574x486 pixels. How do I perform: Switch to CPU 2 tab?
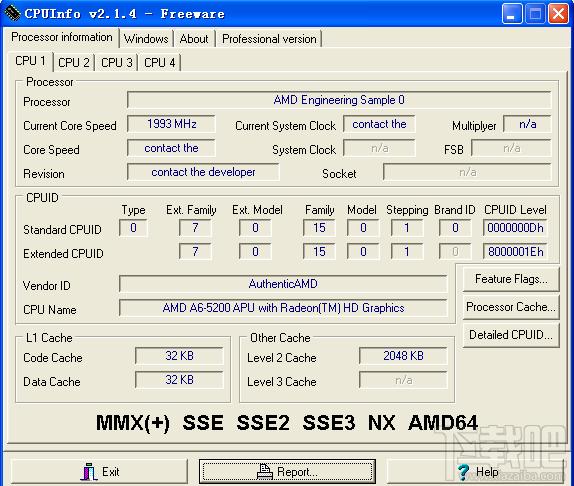click(x=74, y=63)
